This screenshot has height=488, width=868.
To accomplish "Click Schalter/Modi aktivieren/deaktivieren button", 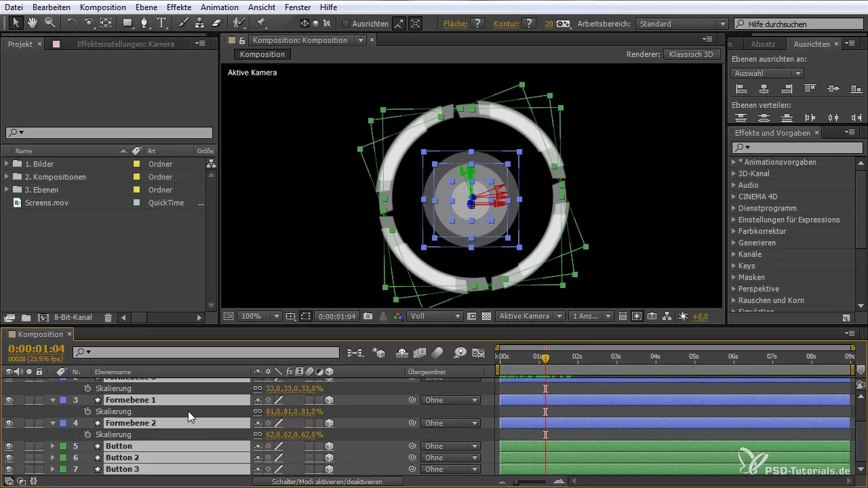I will coord(328,481).
